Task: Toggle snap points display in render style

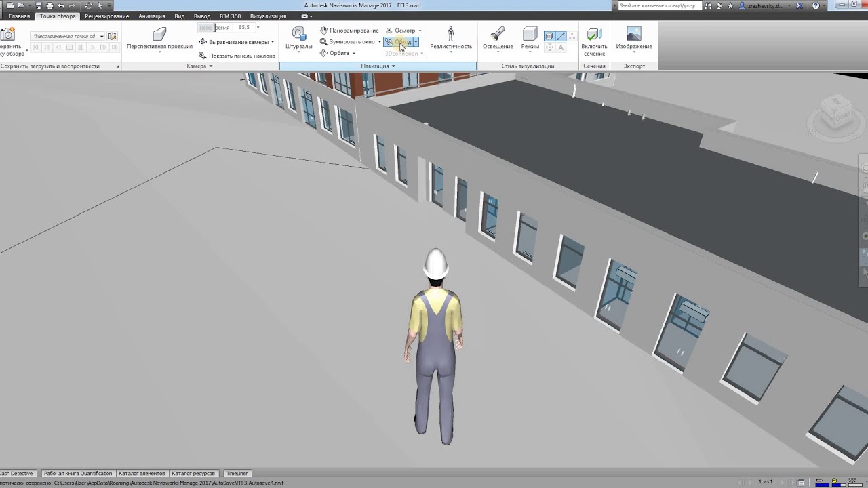Action: click(549, 47)
